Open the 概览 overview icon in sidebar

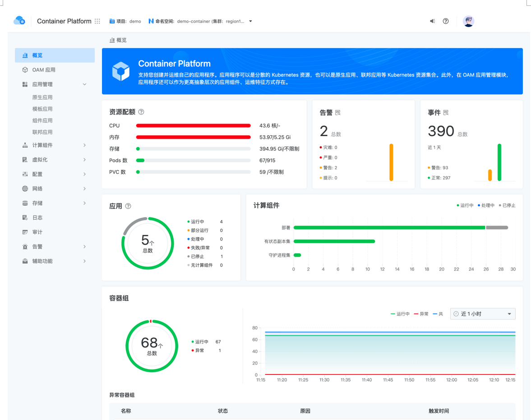point(26,55)
